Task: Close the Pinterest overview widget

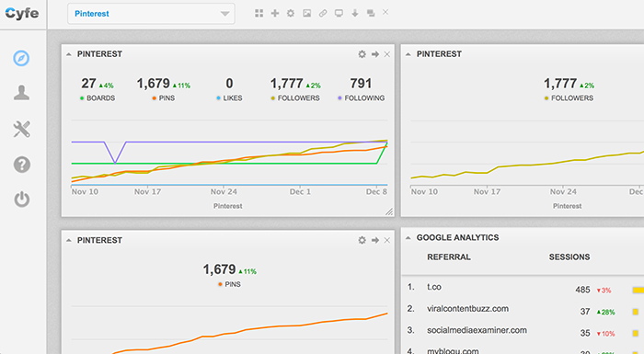Action: click(x=387, y=54)
